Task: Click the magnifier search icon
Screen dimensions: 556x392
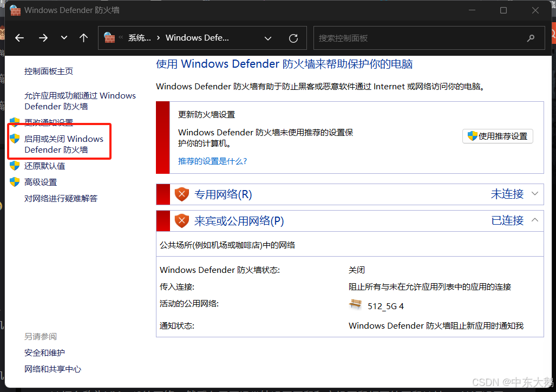Action: (x=531, y=38)
